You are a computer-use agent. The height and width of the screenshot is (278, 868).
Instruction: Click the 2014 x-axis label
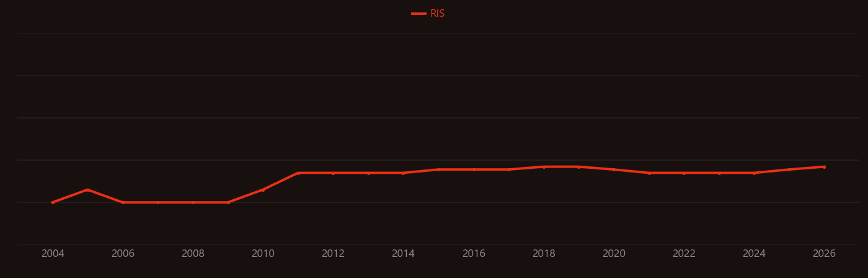(403, 254)
